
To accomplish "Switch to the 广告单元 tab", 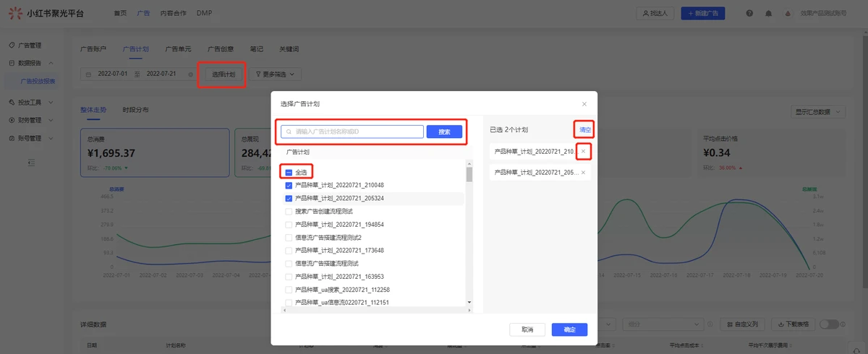I will [178, 49].
